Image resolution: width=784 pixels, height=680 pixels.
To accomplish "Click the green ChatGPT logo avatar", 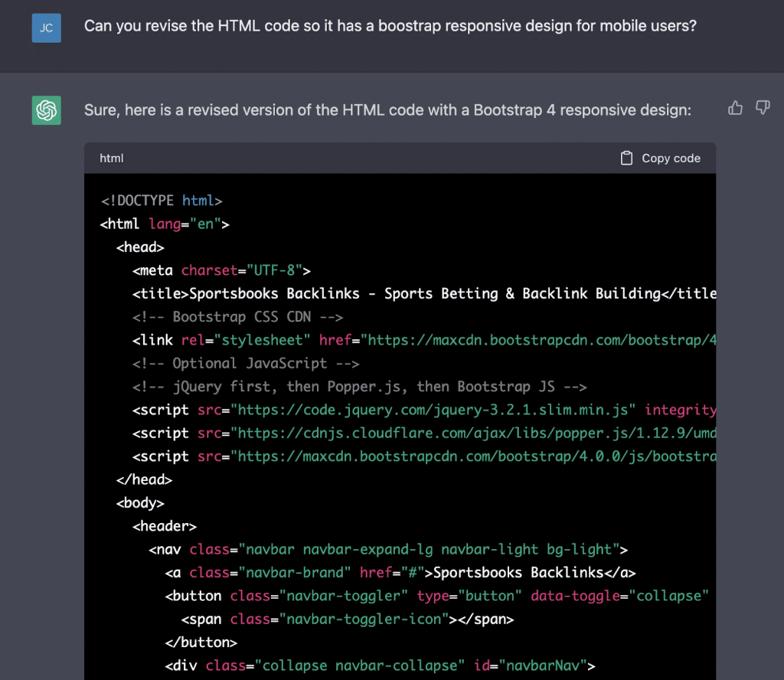I will tap(47, 110).
